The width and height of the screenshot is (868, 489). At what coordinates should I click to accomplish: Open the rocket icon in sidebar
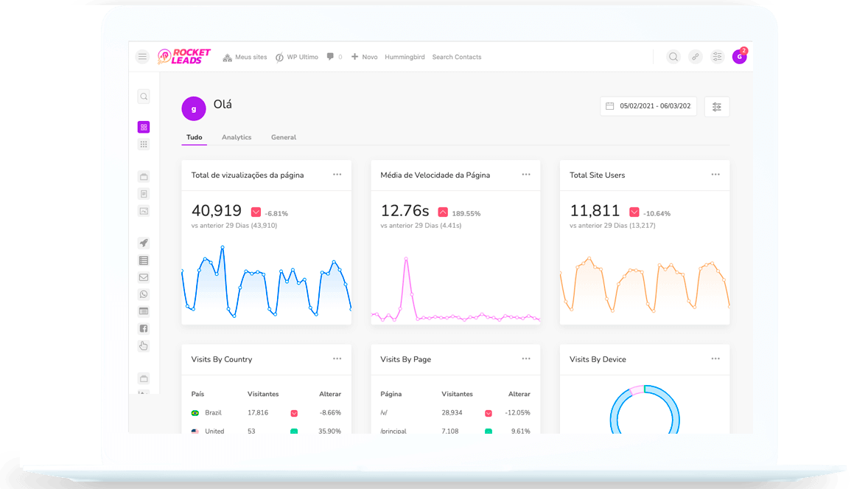point(144,243)
